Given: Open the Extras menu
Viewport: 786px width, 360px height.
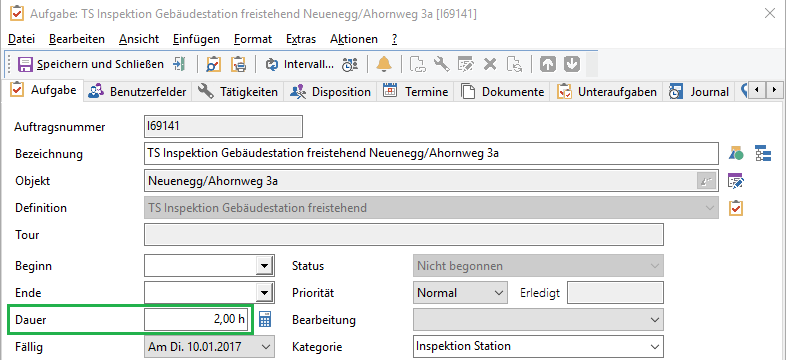Looking at the screenshot, I should pyautogui.click(x=301, y=39).
